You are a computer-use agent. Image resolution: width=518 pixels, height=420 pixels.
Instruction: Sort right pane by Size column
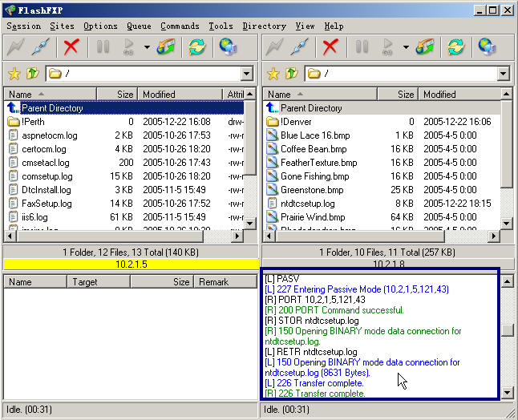[398, 95]
